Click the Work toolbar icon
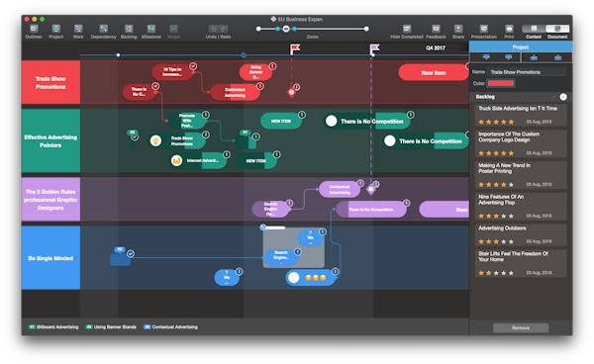This screenshot has width=594, height=364. point(78,29)
